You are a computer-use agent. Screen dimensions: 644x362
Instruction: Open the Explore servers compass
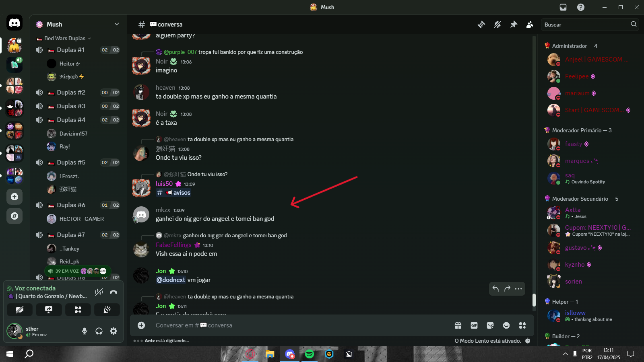tap(14, 216)
